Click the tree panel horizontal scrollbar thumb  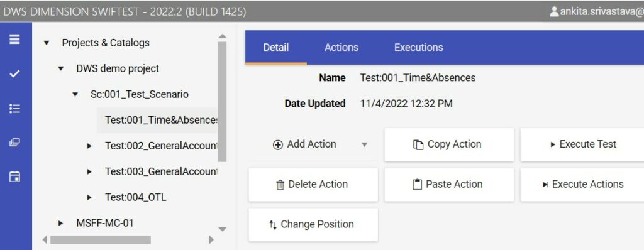[x=100, y=240]
